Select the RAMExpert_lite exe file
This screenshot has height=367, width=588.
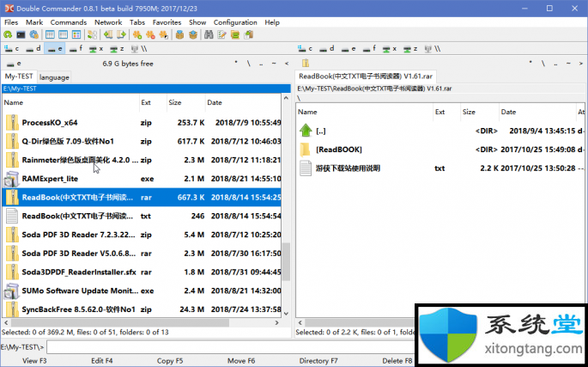[x=142, y=179]
